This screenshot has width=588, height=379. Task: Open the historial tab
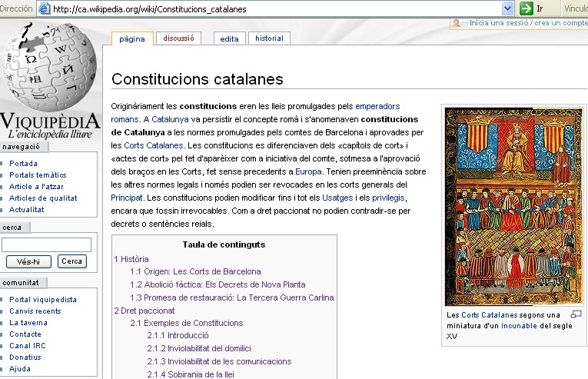(x=269, y=38)
